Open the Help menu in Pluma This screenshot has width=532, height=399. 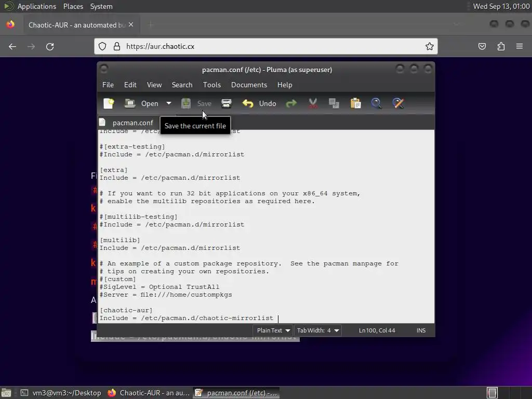tap(284, 85)
